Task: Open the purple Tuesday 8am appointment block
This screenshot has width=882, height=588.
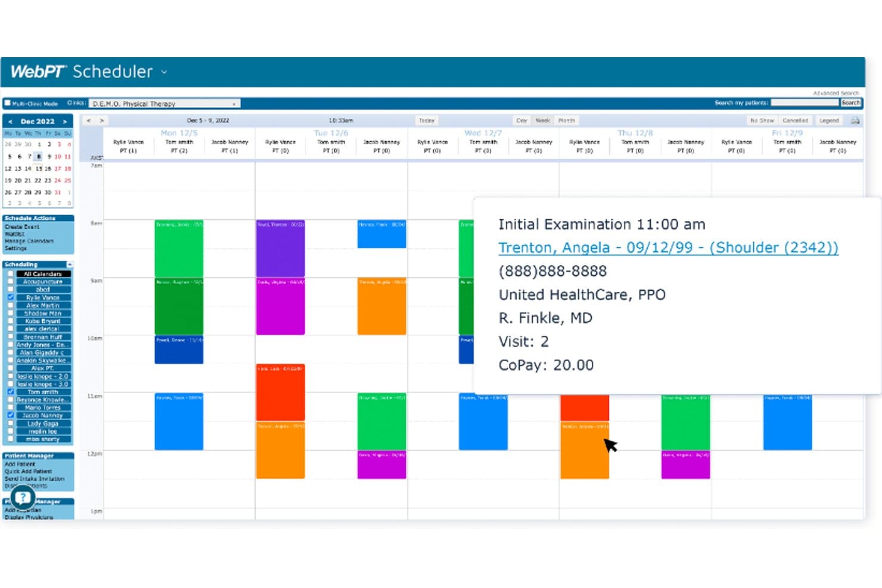Action: [280, 248]
